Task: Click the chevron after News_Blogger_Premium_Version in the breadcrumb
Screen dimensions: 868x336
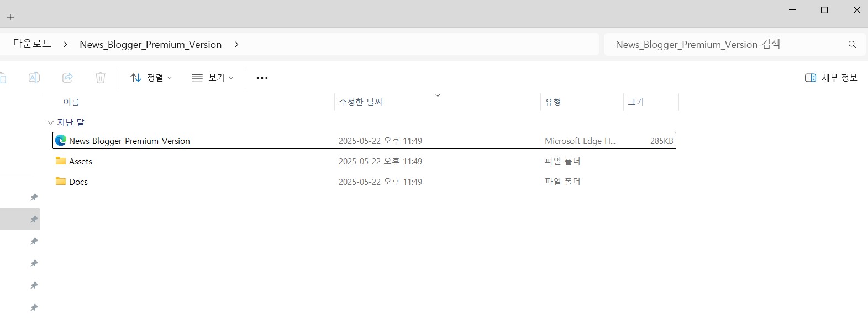Action: pyautogui.click(x=236, y=44)
